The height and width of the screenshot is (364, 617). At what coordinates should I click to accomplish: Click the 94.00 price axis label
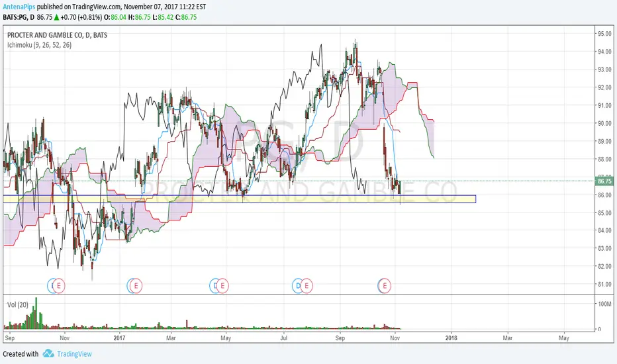pyautogui.click(x=605, y=52)
